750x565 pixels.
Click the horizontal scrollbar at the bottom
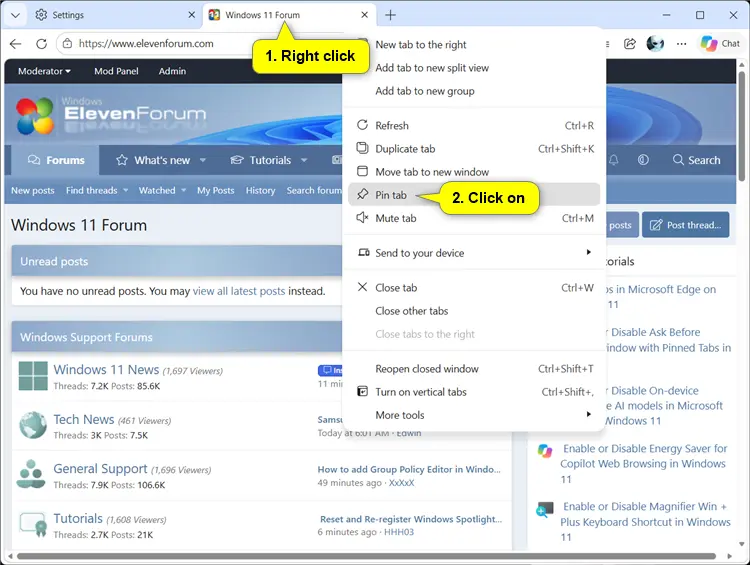point(366,556)
